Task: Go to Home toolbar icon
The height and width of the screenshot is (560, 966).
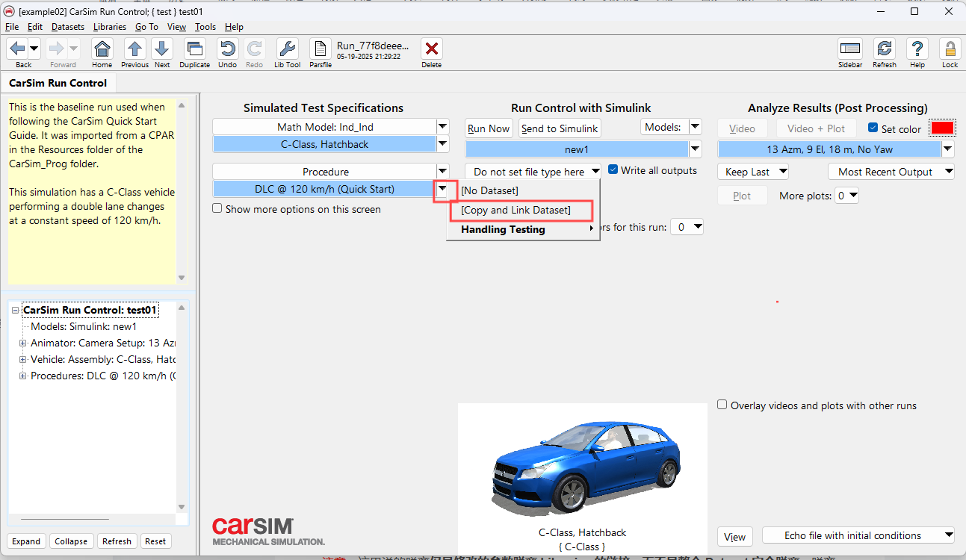Action: [102, 49]
